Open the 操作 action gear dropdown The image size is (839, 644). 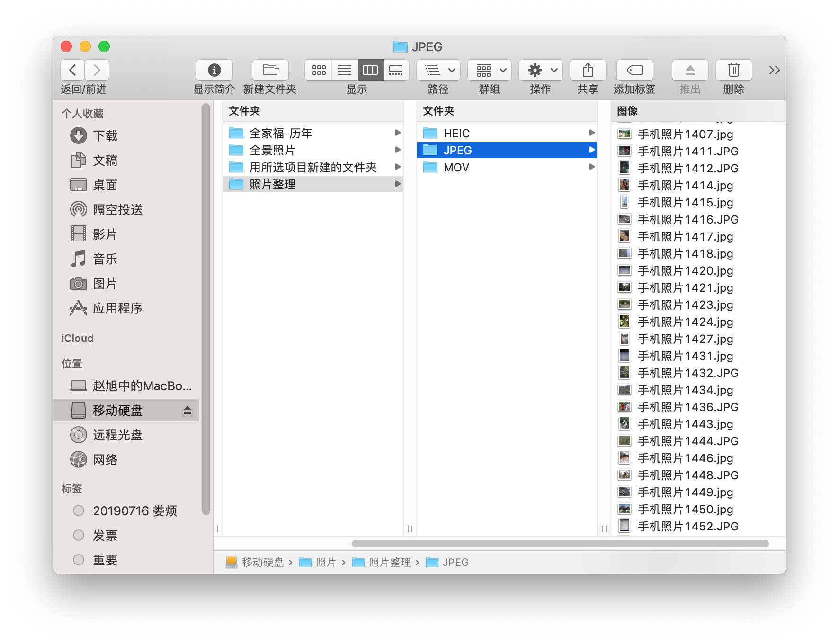[x=541, y=70]
